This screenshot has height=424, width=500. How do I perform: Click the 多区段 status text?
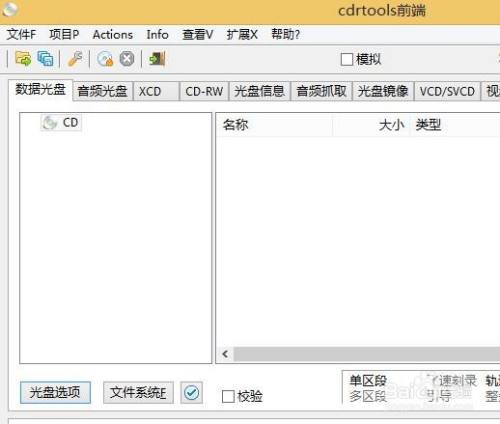368,396
